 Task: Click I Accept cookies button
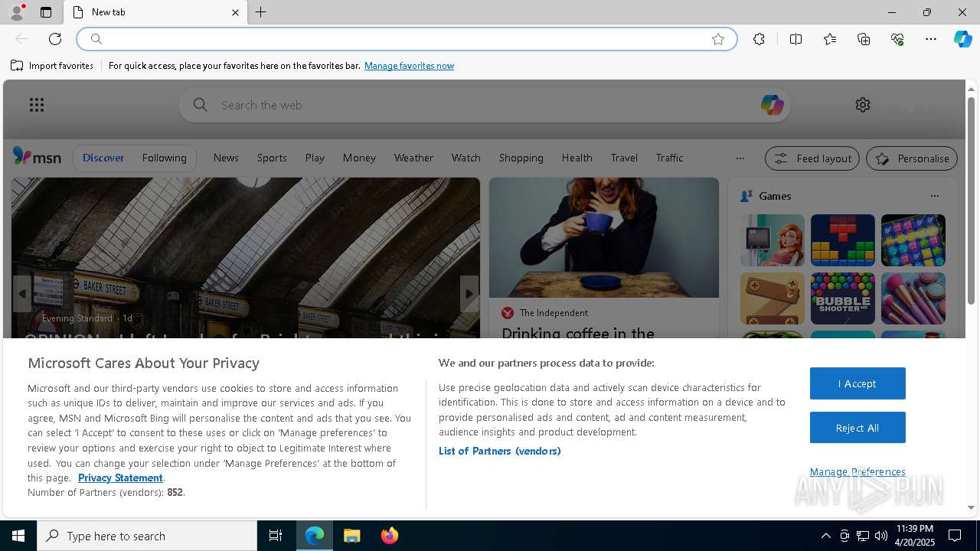click(857, 383)
